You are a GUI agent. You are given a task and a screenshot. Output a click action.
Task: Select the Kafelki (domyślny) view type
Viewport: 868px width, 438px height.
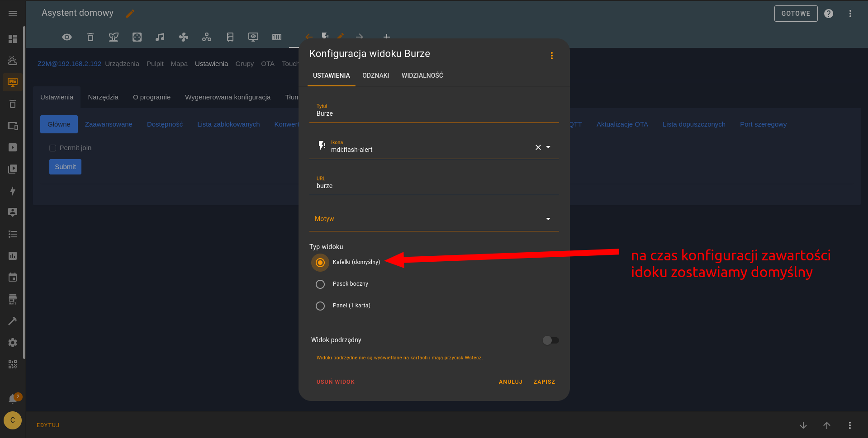click(x=320, y=263)
